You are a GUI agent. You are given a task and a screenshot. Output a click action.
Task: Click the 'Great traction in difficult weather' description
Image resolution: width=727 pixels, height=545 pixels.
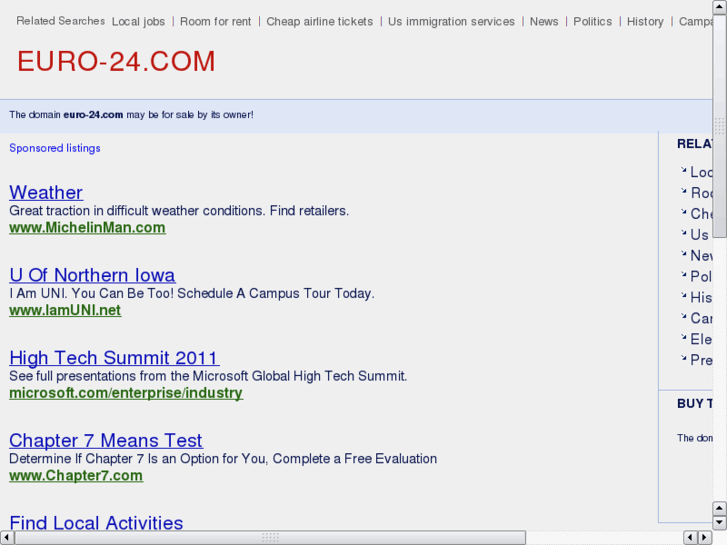[x=179, y=211]
